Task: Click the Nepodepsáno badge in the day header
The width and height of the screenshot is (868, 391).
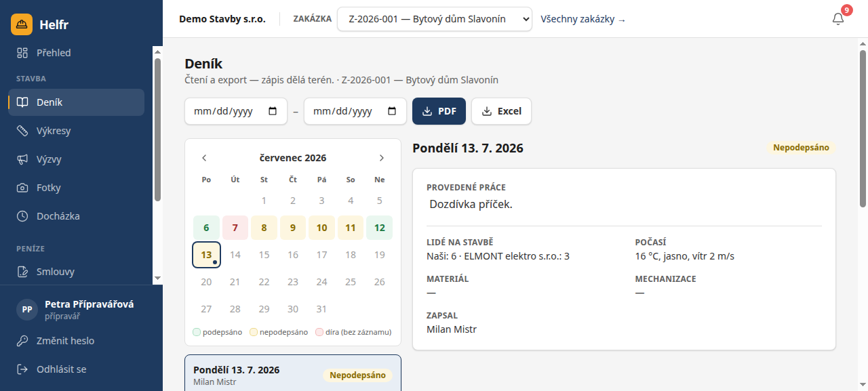Action: 802,147
